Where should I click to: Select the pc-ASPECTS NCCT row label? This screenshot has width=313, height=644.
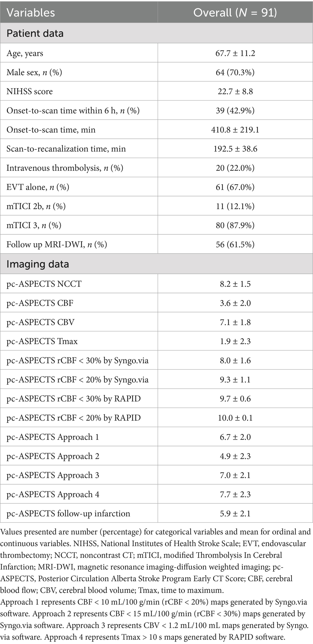(x=44, y=284)
